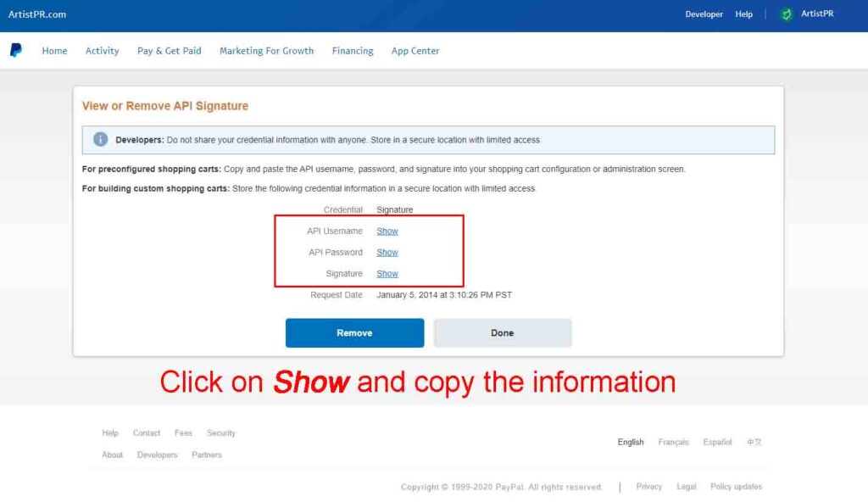Open the App Center

pyautogui.click(x=415, y=51)
